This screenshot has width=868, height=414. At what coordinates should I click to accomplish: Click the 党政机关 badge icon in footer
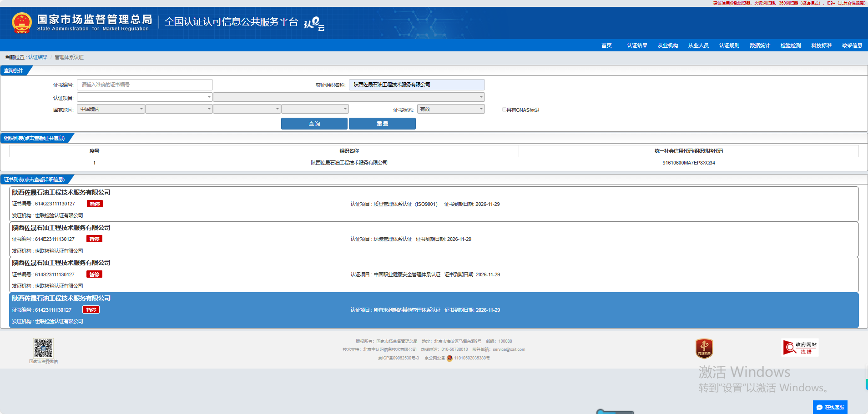704,349
